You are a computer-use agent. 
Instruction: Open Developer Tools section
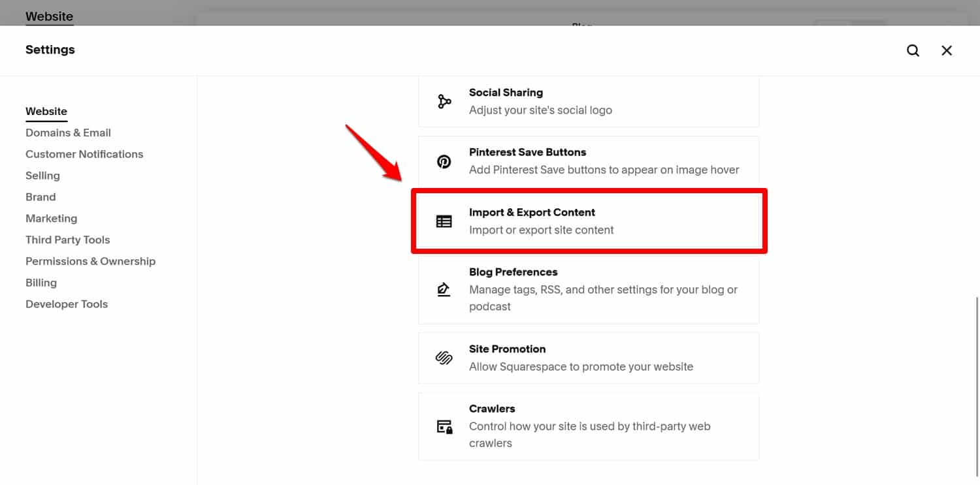click(67, 304)
